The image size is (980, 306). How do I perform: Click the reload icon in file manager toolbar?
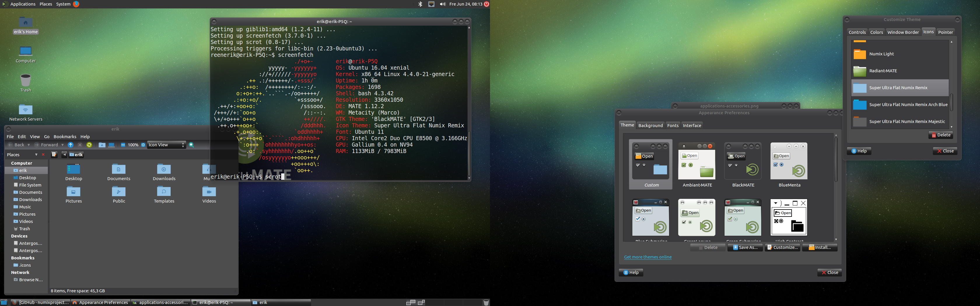pyautogui.click(x=89, y=145)
